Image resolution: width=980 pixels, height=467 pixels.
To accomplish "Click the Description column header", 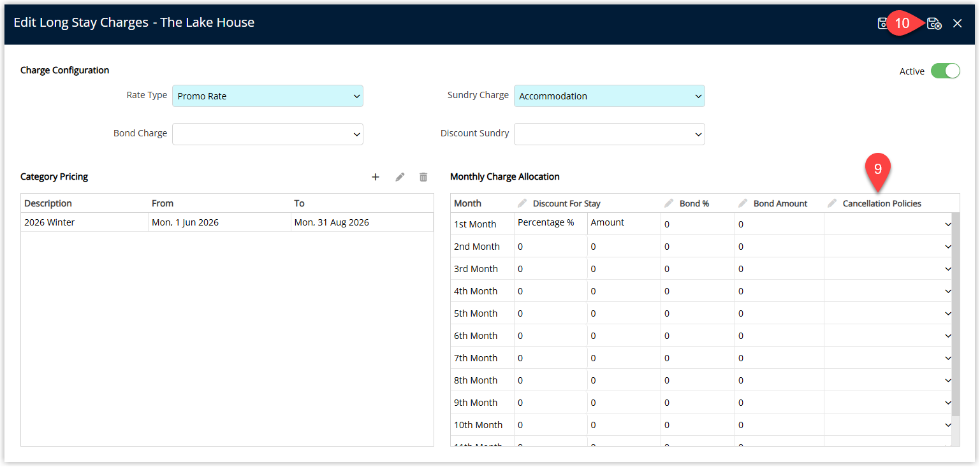I will [84, 203].
